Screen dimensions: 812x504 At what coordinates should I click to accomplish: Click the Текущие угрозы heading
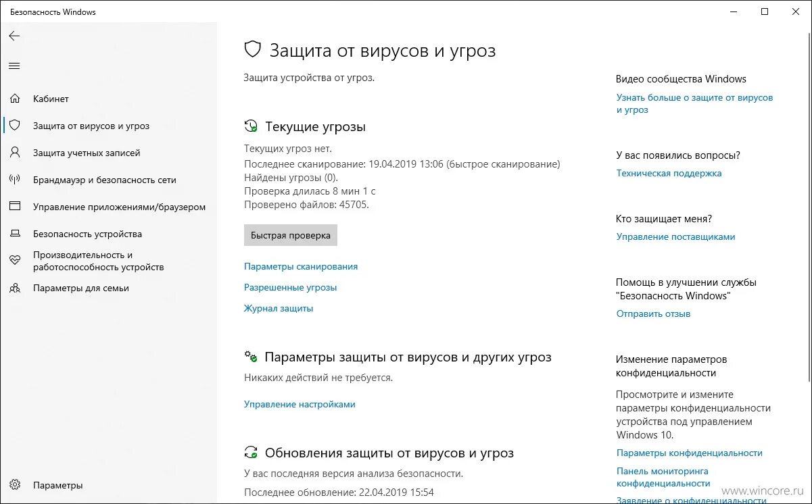[315, 126]
